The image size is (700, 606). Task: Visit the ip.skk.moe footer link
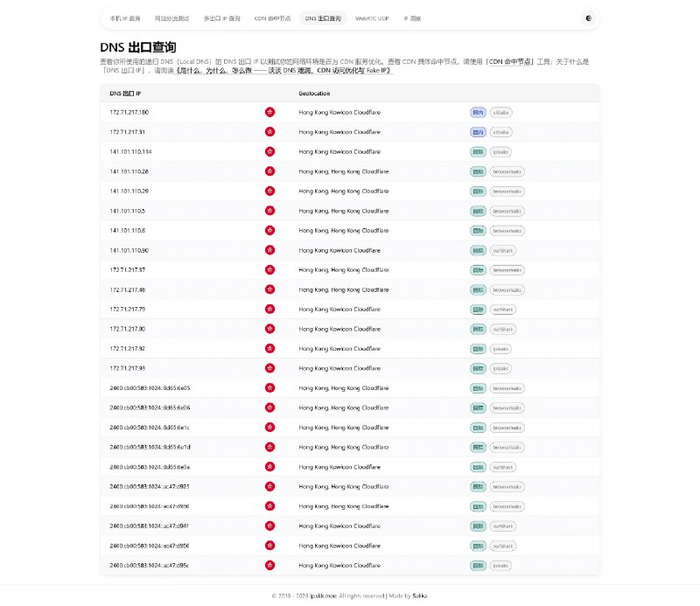(x=323, y=596)
